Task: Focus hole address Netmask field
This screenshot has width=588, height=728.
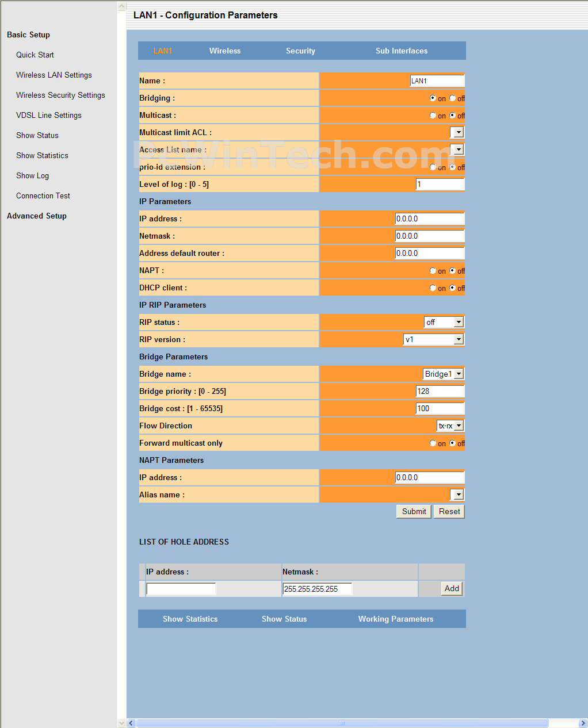Action: 318,589
